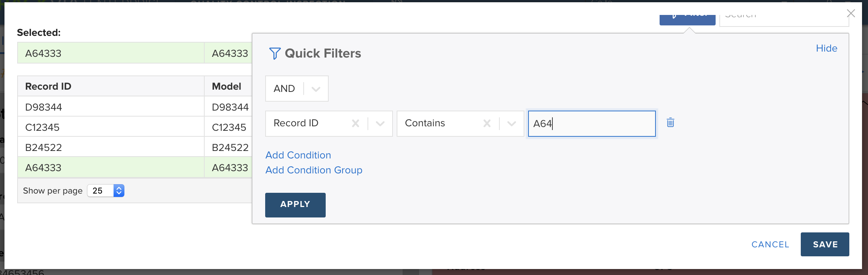Select the D98344 record row
The image size is (868, 275).
pyautogui.click(x=135, y=107)
